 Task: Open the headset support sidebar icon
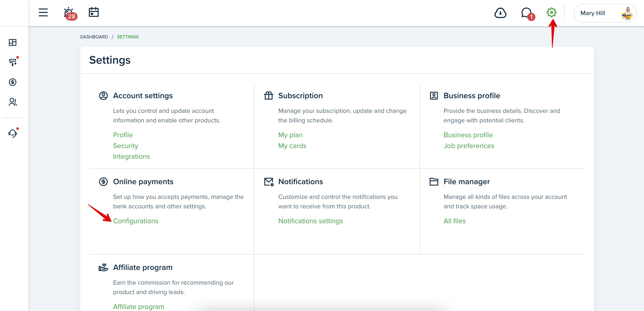click(13, 133)
